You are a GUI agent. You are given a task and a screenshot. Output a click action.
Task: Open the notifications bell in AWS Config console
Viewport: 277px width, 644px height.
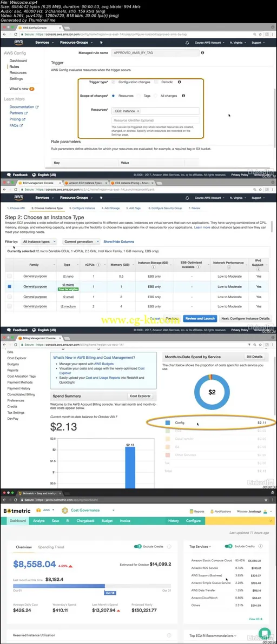pos(187,42)
